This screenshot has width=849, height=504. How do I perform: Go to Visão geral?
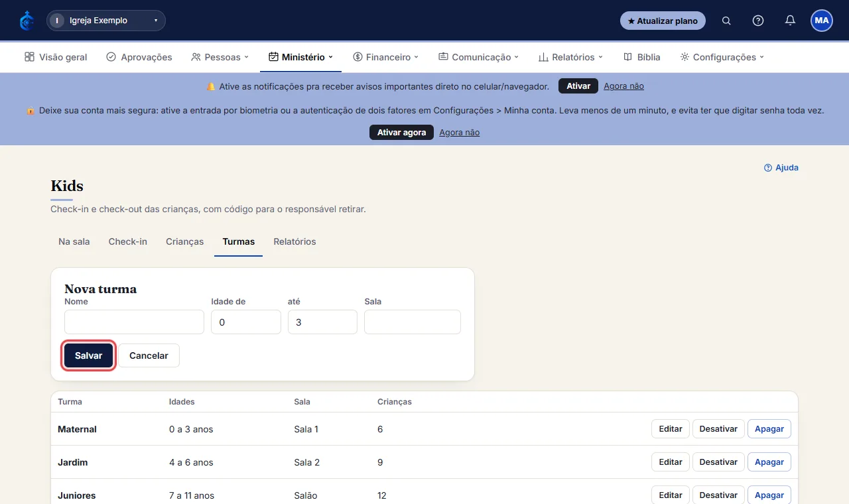pyautogui.click(x=56, y=57)
